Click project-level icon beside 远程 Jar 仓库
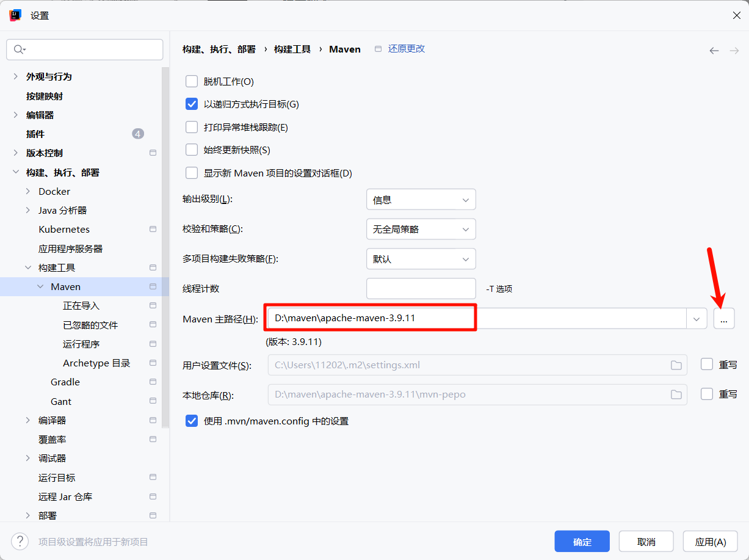 pos(153,496)
